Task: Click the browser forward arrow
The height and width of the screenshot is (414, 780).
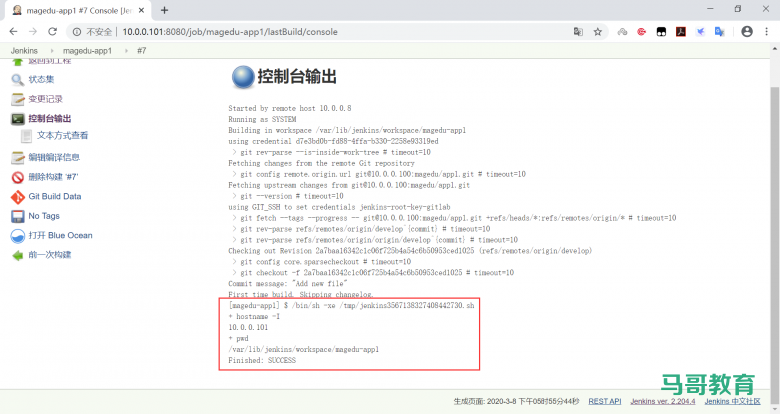Action: point(33,31)
